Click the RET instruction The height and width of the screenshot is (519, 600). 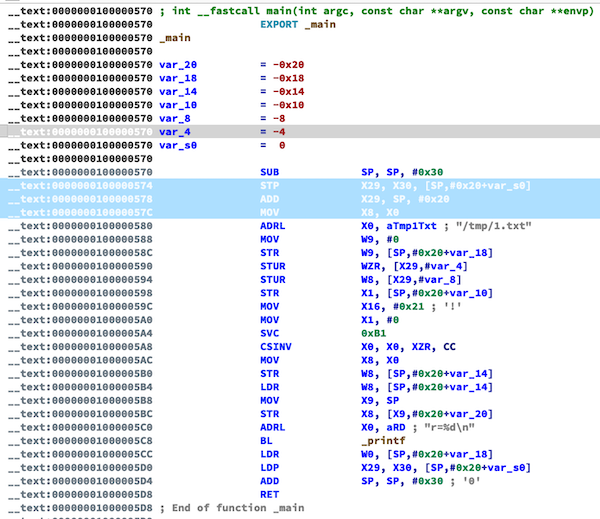270,495
